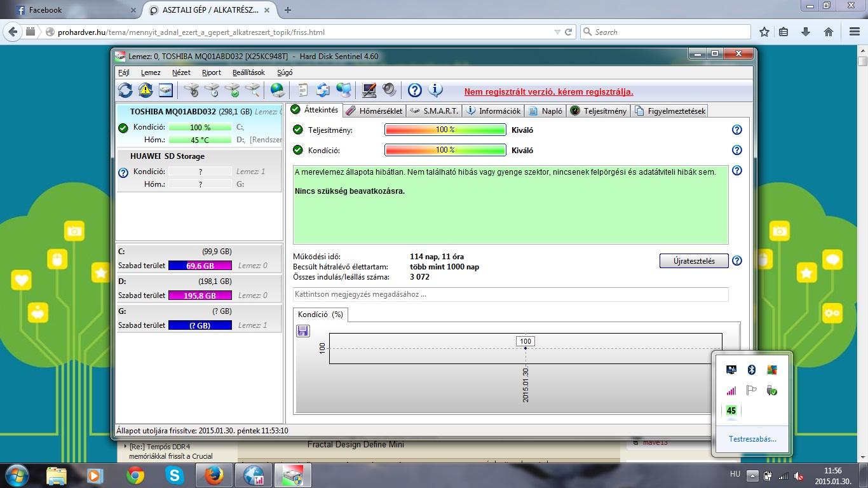The height and width of the screenshot is (488, 868).
Task: Open a new Firefox tab
Action: click(288, 10)
